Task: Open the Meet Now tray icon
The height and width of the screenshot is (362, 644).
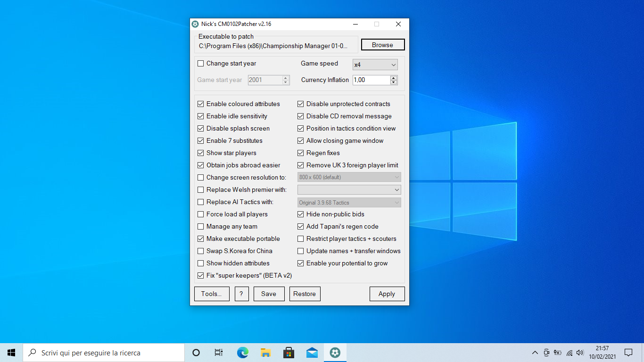Action: click(x=546, y=353)
